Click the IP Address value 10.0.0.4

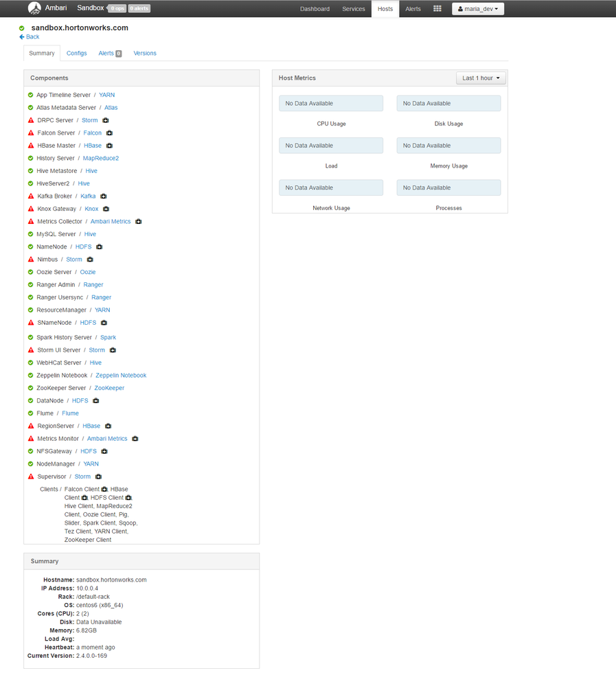tap(87, 589)
